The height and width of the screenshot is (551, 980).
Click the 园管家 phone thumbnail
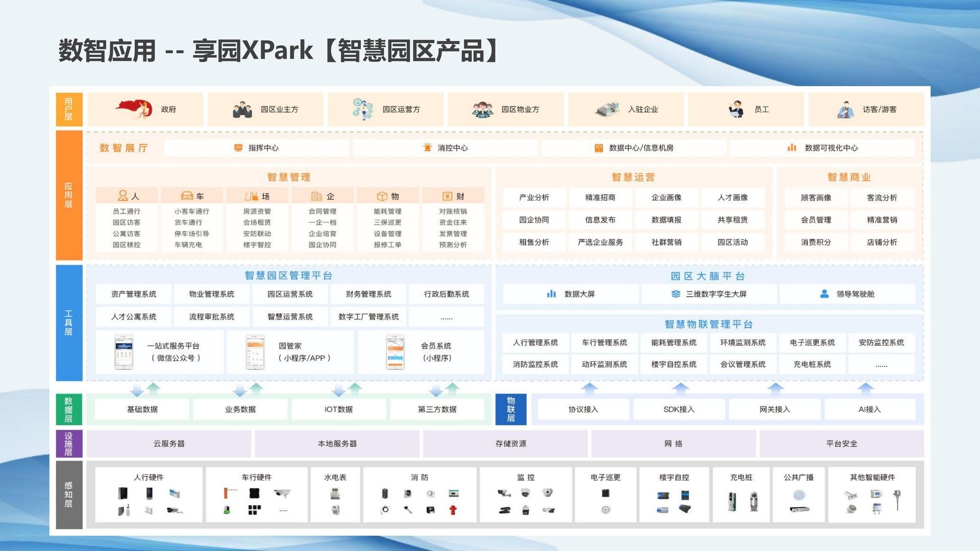click(255, 352)
